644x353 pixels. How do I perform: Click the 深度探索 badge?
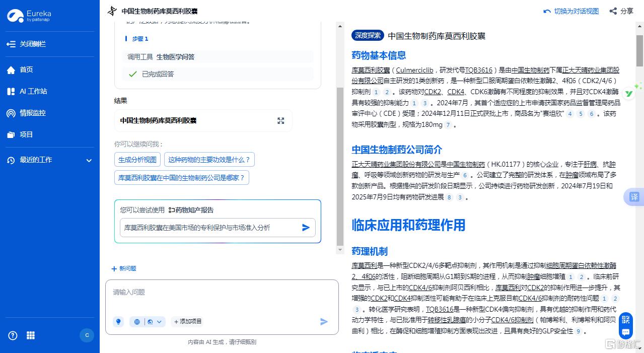368,36
